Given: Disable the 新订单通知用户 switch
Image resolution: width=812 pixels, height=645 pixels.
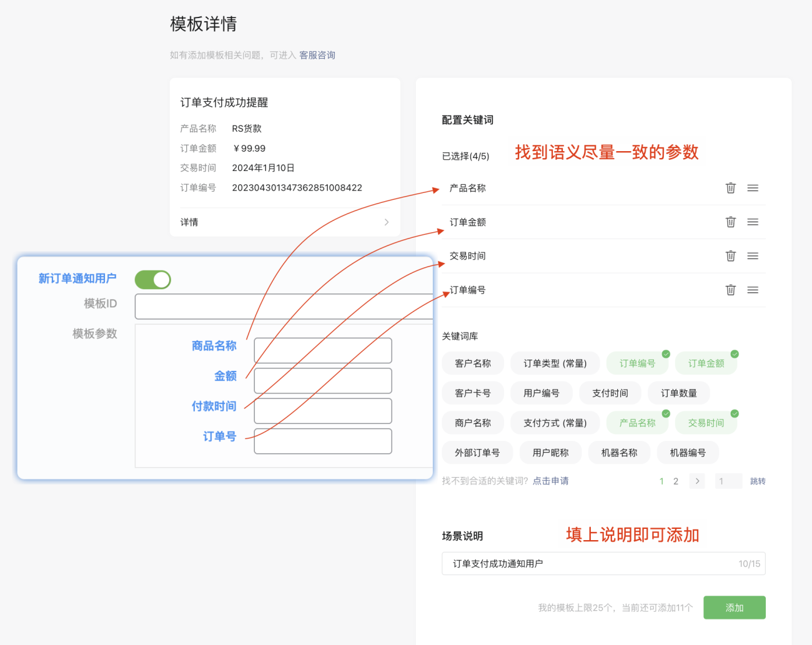Looking at the screenshot, I should point(153,279).
